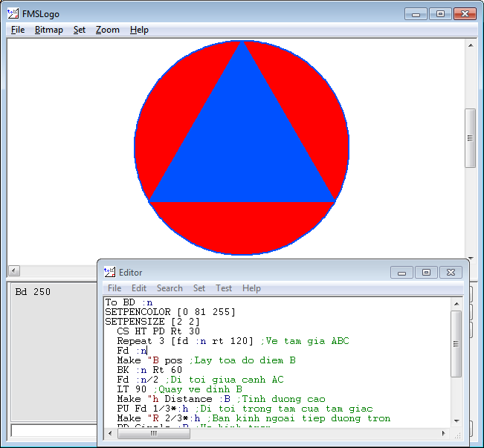The width and height of the screenshot is (484, 448).
Task: Minimize the Editor window
Action: 401,273
